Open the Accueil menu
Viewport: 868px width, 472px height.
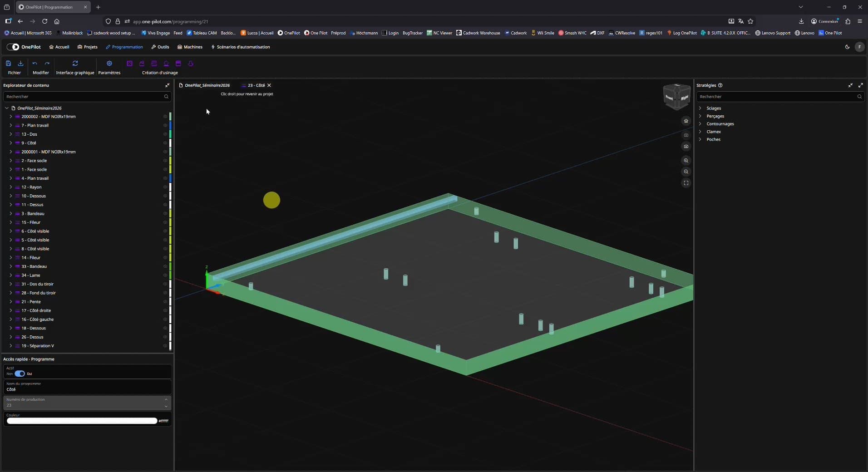[59, 47]
